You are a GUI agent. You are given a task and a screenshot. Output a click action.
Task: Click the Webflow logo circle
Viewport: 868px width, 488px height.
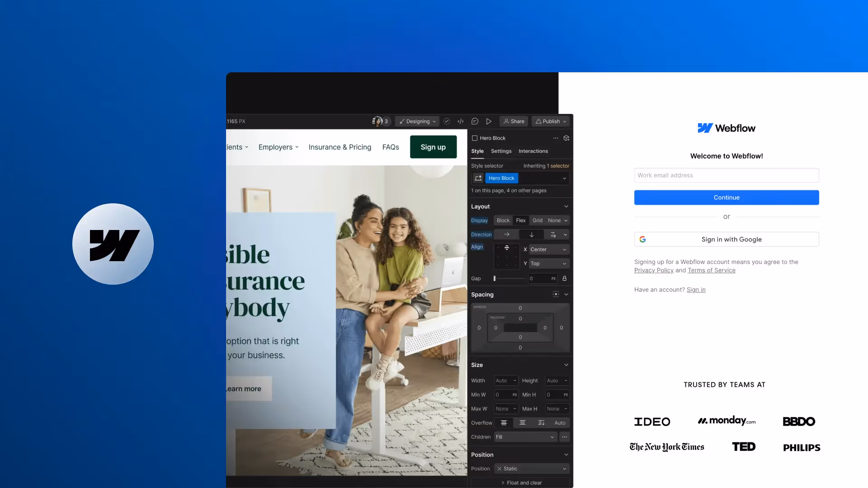(113, 244)
